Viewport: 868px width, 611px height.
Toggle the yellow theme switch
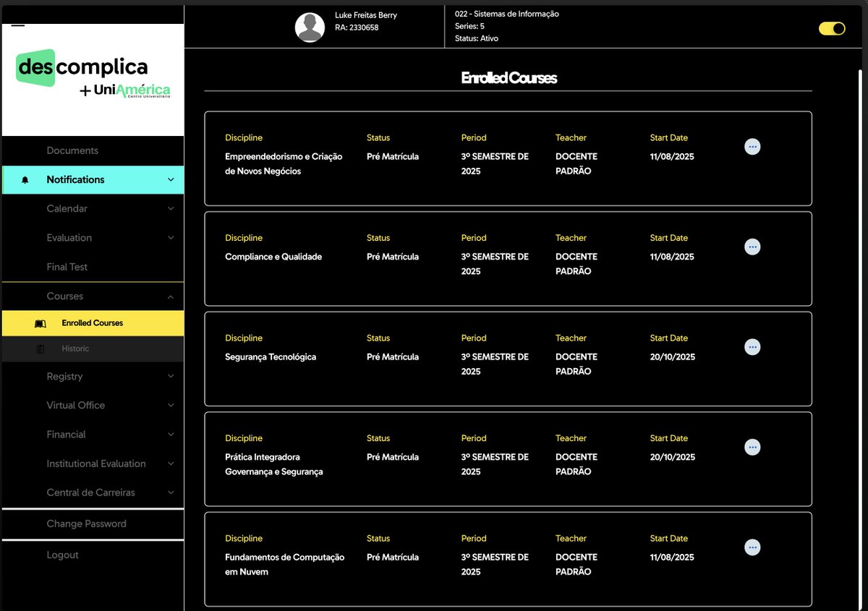[832, 29]
